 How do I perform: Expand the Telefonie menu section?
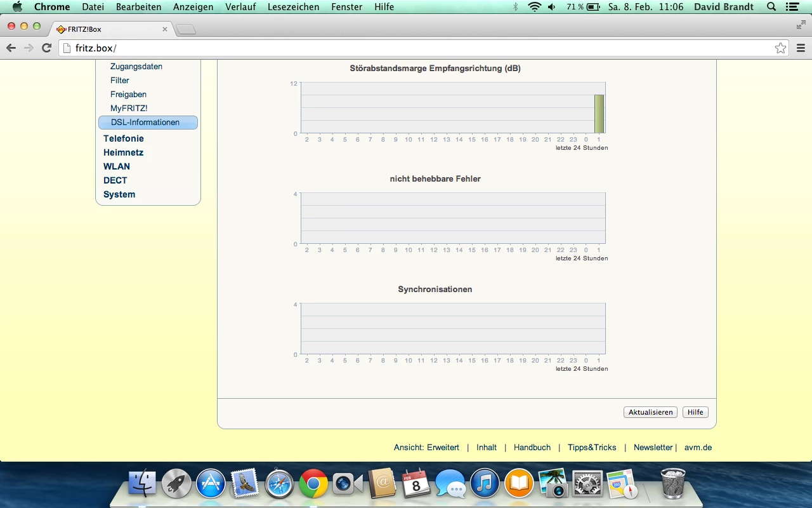tap(124, 138)
